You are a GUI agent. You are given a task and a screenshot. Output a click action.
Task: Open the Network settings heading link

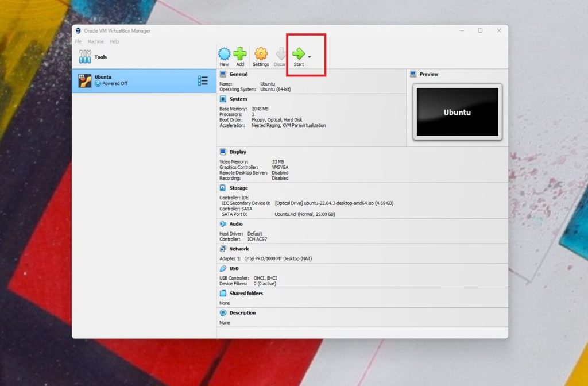[239, 249]
